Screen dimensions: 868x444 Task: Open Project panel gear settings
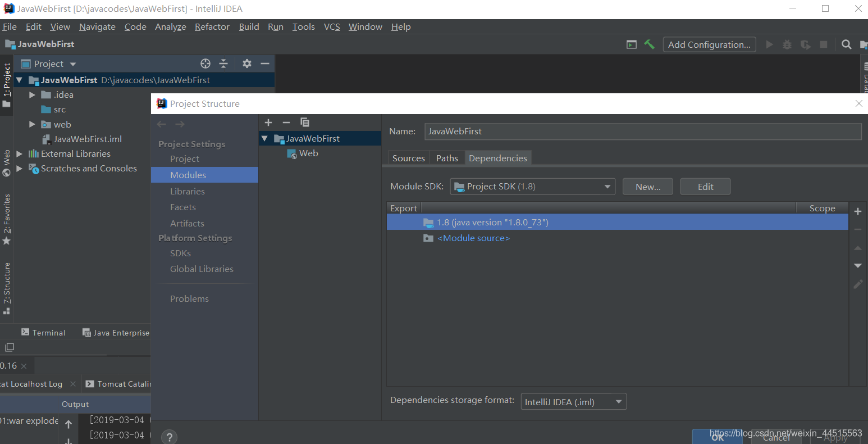pos(247,64)
